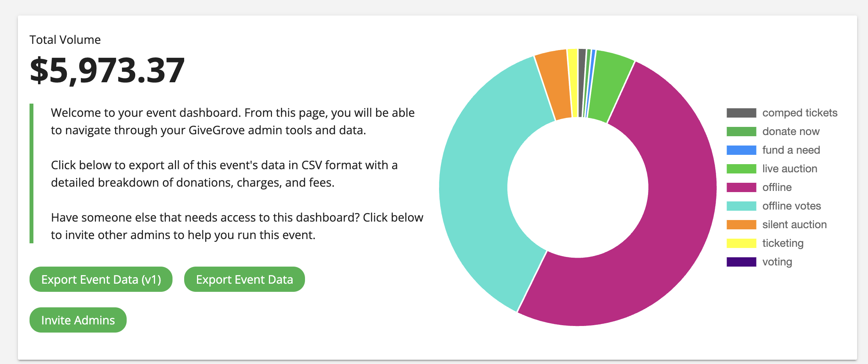Toggle live auction legend color box
The width and height of the screenshot is (868, 364).
point(741,169)
